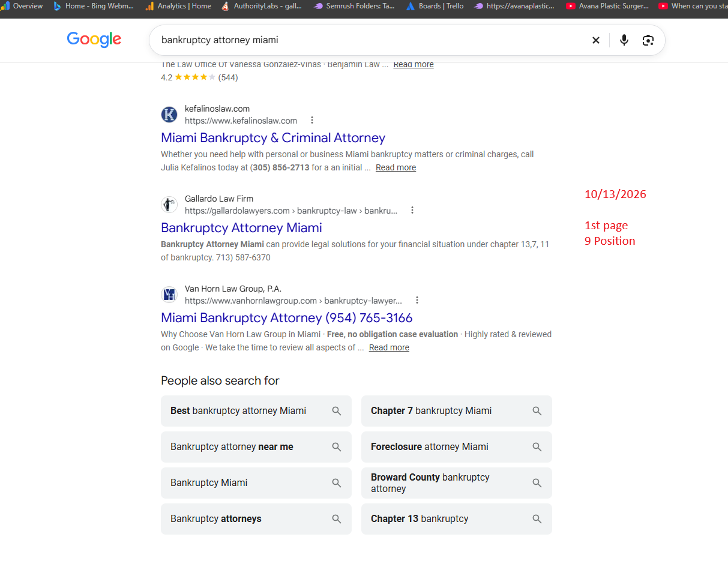Click gallardolawyers.com breadcrumb URL
Viewport: 728px width, 561px height.
click(291, 211)
